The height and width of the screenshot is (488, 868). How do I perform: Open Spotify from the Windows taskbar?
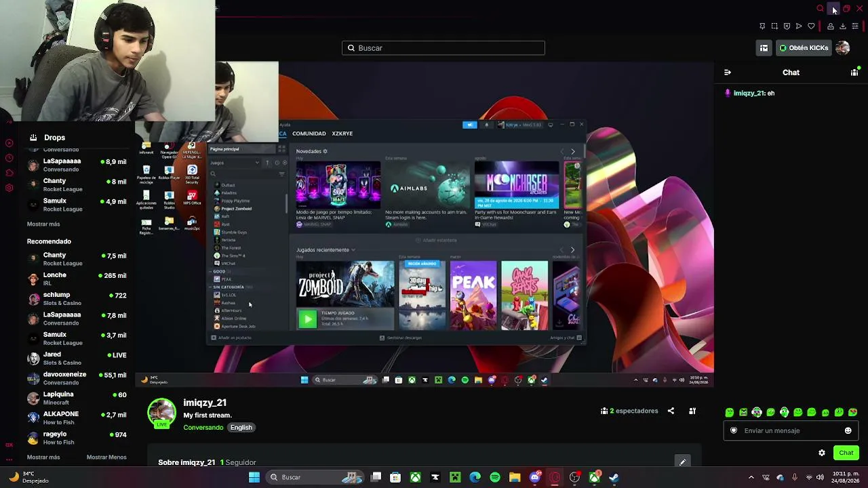pos(495,477)
